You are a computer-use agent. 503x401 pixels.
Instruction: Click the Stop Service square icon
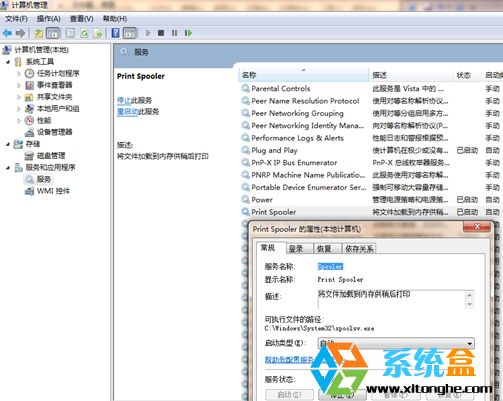click(x=161, y=33)
